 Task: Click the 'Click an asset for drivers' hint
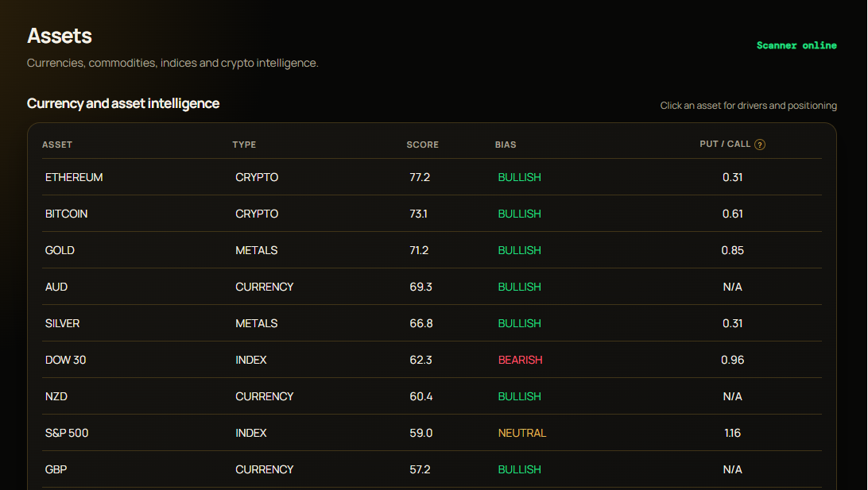tap(749, 106)
